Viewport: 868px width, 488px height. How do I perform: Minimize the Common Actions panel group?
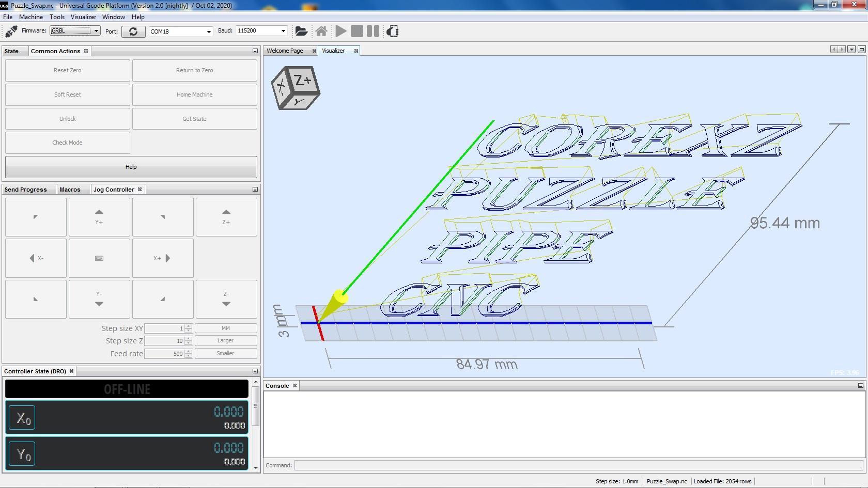[255, 51]
